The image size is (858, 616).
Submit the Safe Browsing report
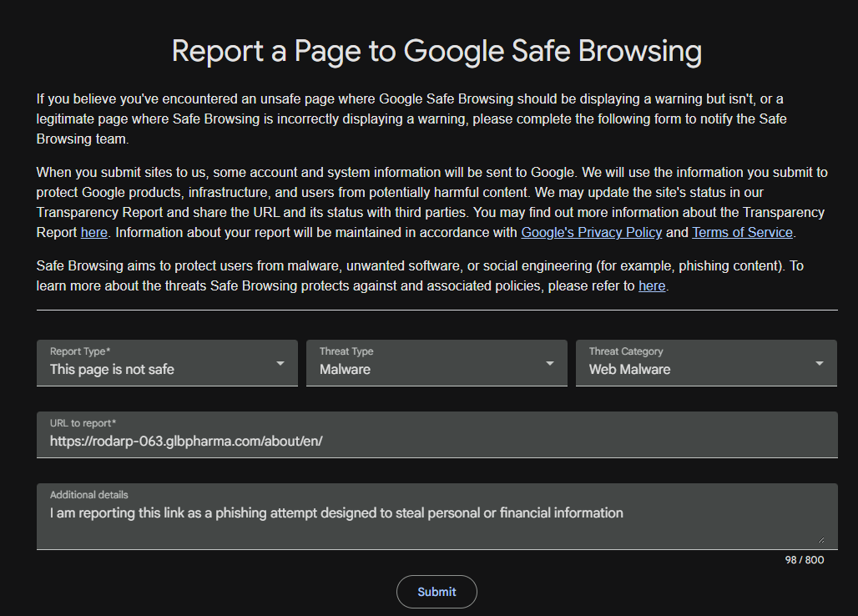click(437, 592)
